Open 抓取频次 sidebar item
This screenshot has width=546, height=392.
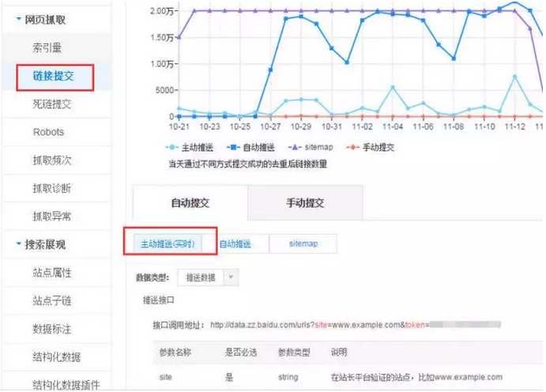52,160
